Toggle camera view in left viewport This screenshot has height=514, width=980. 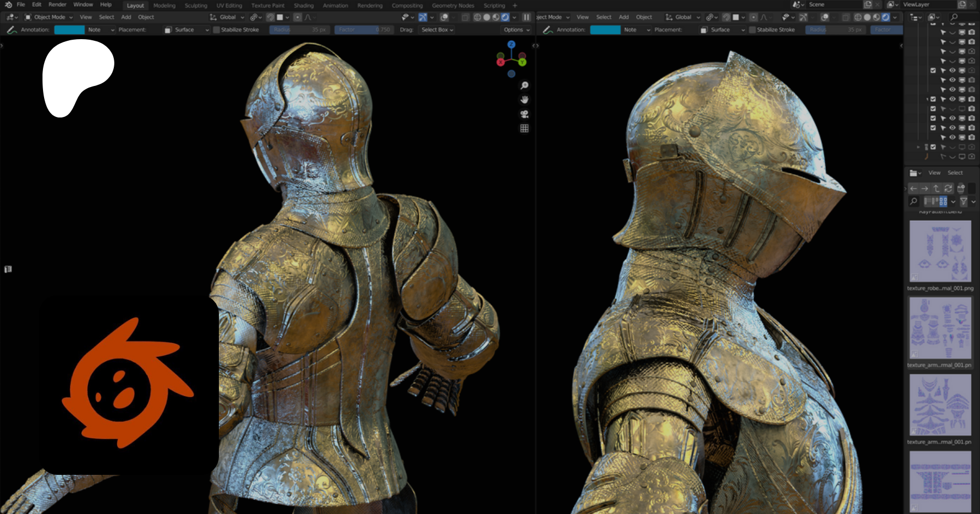(x=524, y=114)
